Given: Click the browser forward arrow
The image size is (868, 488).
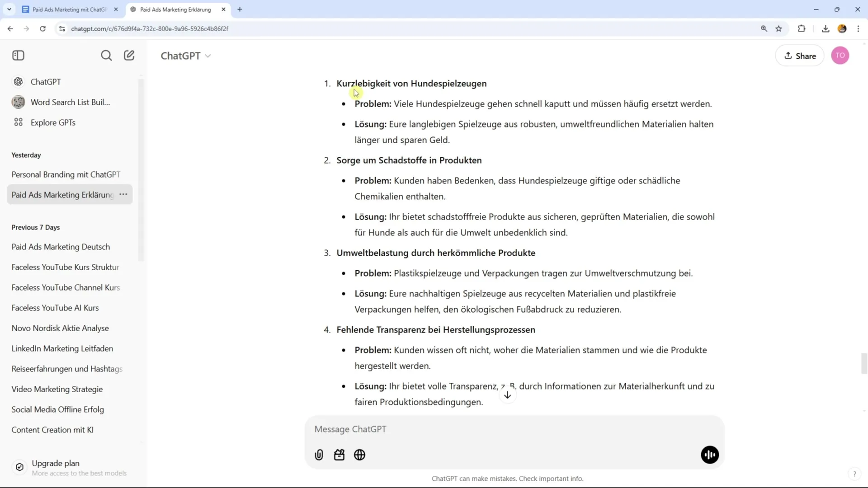Looking at the screenshot, I should coord(26,28).
